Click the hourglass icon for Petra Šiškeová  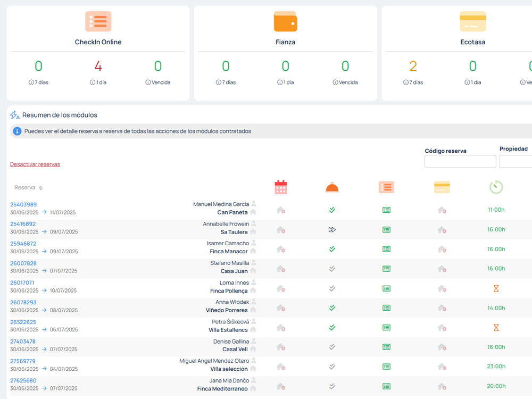pos(496,327)
